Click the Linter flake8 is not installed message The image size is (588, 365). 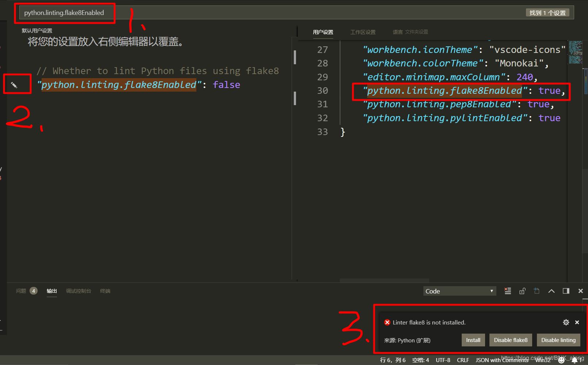[x=429, y=322]
